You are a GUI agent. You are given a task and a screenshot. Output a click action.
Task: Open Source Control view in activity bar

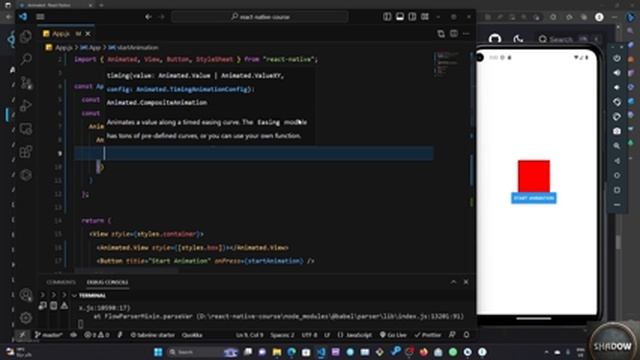coord(26,83)
